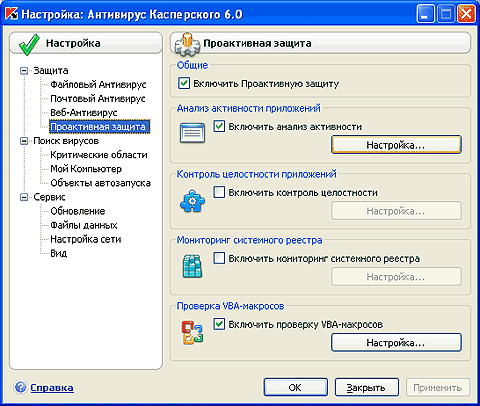The width and height of the screenshot is (480, 406).
Task: Enable Включить мониторинг системного реестра
Action: tap(219, 258)
